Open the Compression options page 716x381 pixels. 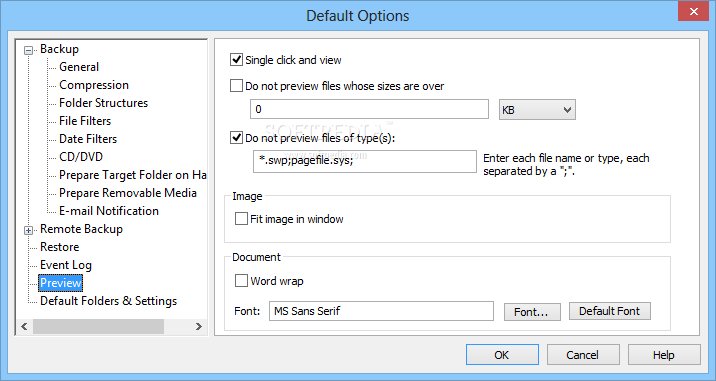(94, 85)
